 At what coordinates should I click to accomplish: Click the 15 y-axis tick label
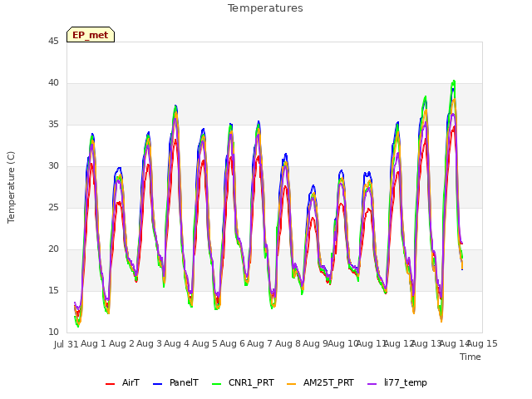pyautogui.click(x=53, y=291)
